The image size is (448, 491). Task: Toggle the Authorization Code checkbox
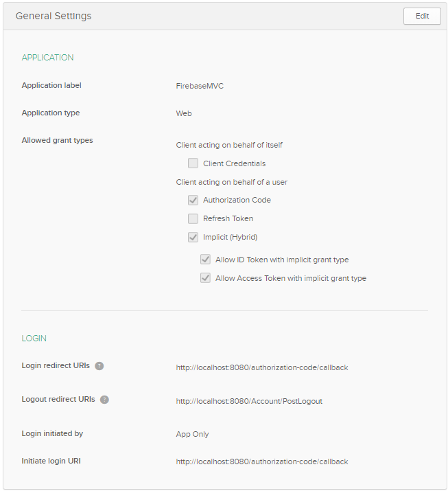coord(193,201)
